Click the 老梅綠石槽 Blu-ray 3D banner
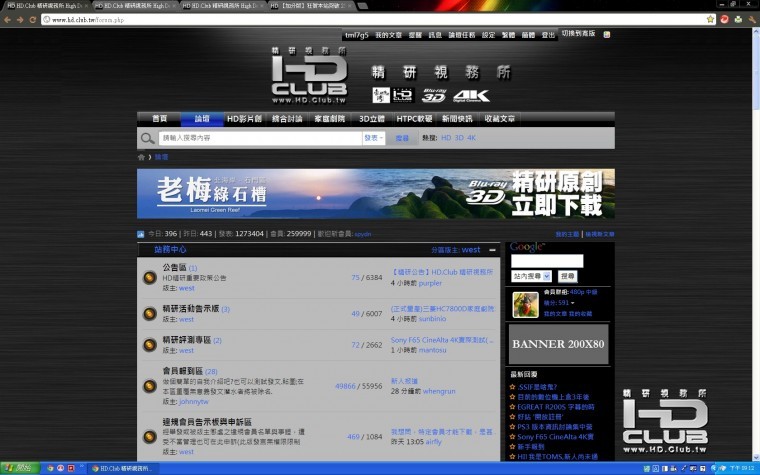The width and height of the screenshot is (760, 475). pos(376,194)
